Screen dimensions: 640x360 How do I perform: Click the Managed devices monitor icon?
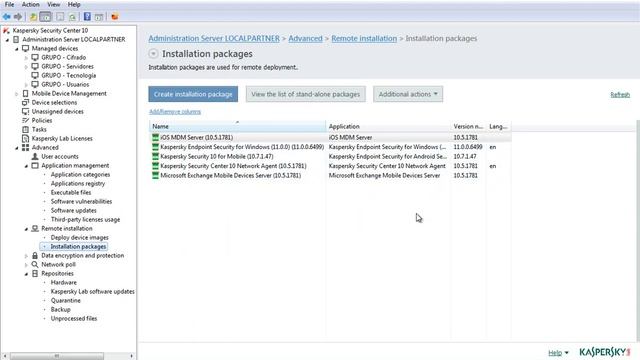(25, 49)
